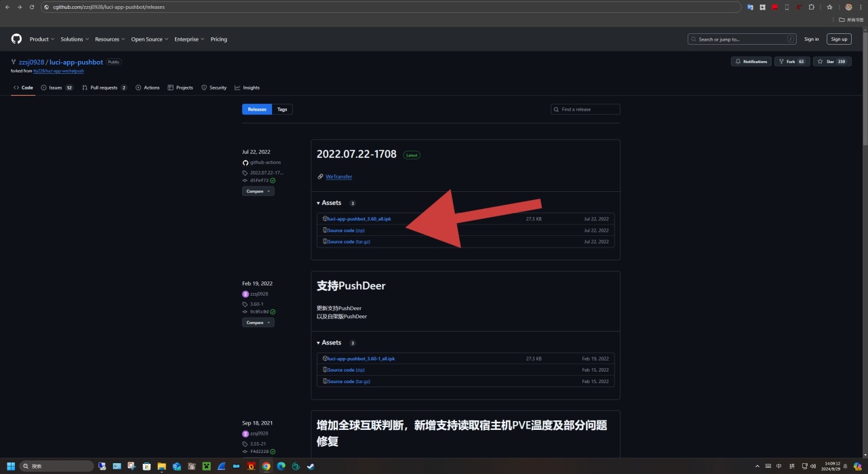
Task: Bookmark this page with star icon
Action: click(829, 7)
